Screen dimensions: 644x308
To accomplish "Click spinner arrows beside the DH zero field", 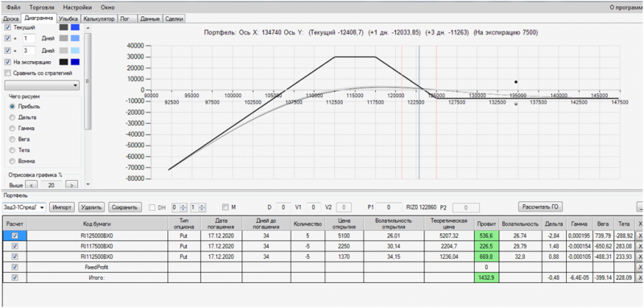I will (184, 207).
